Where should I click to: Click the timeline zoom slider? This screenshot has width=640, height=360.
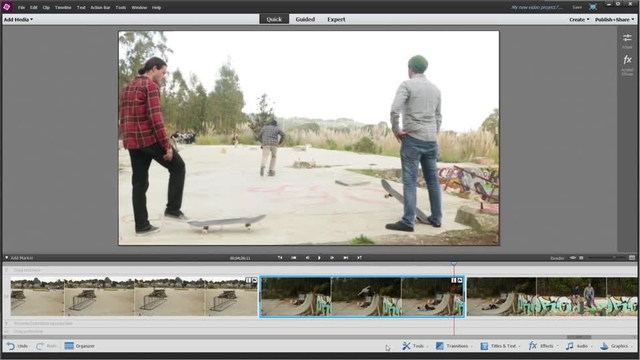point(606,258)
